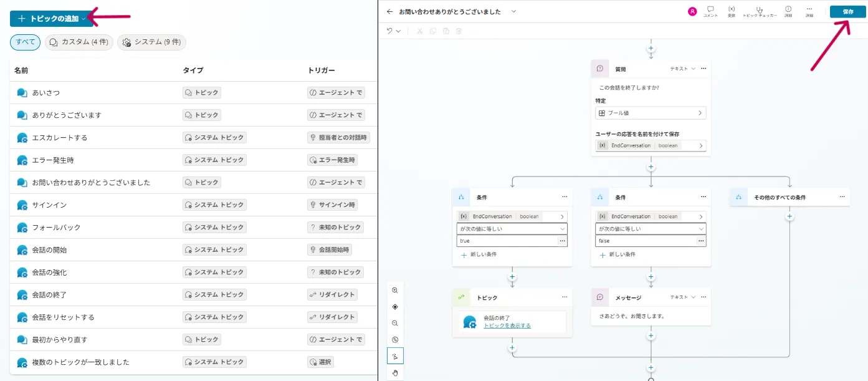Go back using the arrow beside the topic title

click(x=388, y=11)
